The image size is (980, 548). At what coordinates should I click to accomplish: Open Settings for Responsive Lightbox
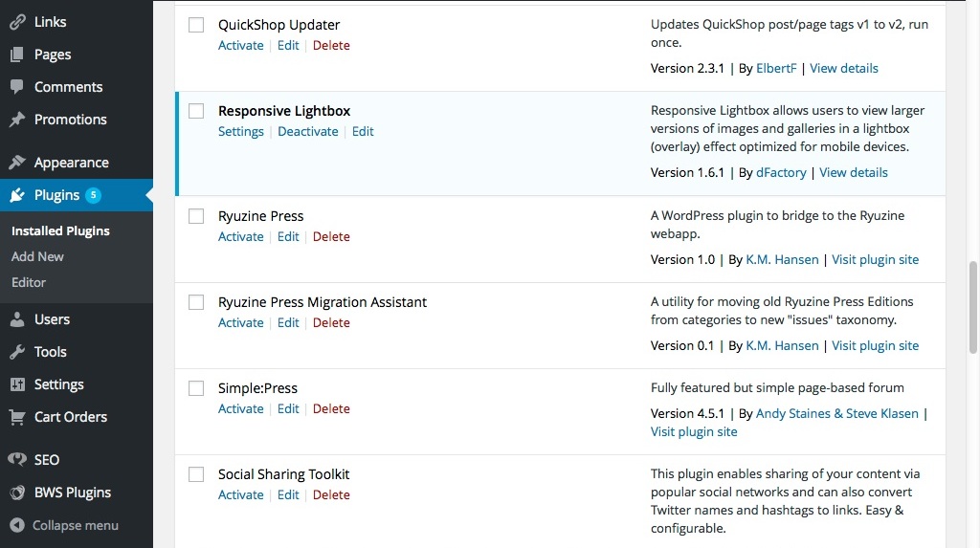coord(240,131)
